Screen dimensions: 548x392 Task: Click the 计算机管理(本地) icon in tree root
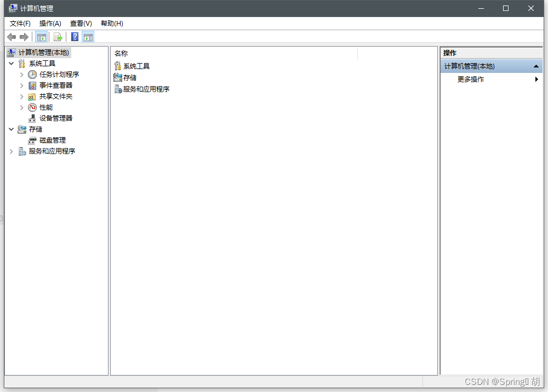[x=12, y=53]
